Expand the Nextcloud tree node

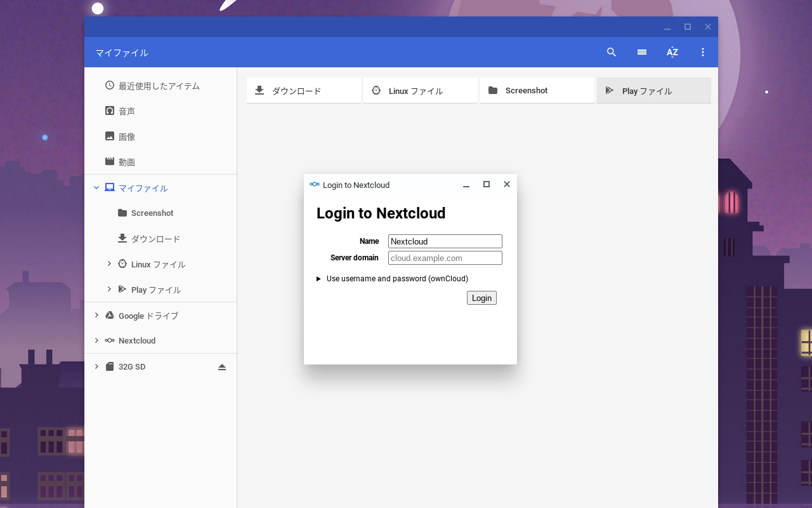pos(96,340)
